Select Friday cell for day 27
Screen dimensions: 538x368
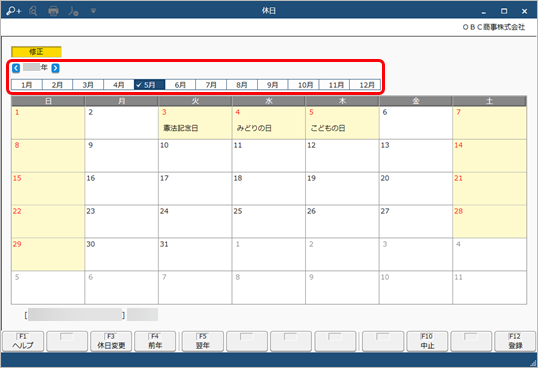pos(416,222)
